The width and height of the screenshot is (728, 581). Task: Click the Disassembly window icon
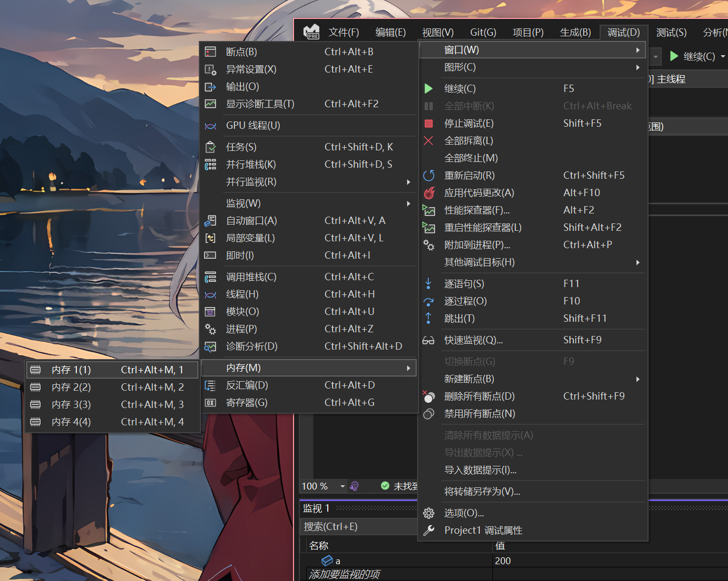pos(210,385)
